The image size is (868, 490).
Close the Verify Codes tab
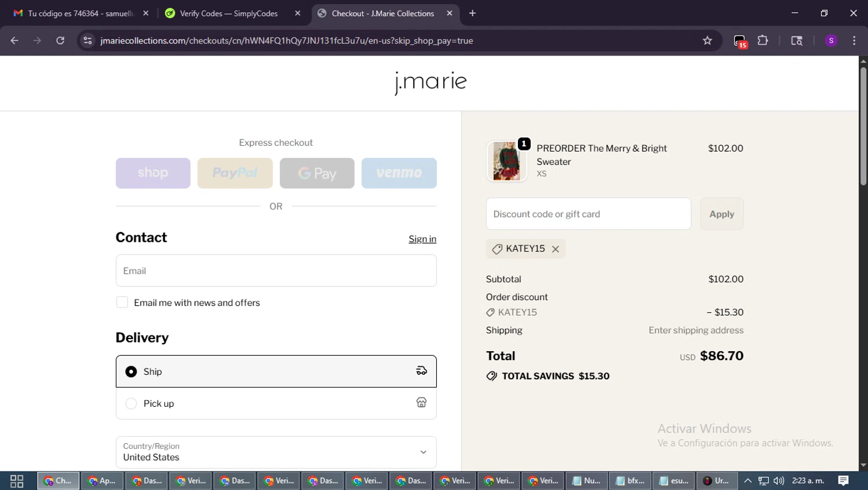(297, 13)
